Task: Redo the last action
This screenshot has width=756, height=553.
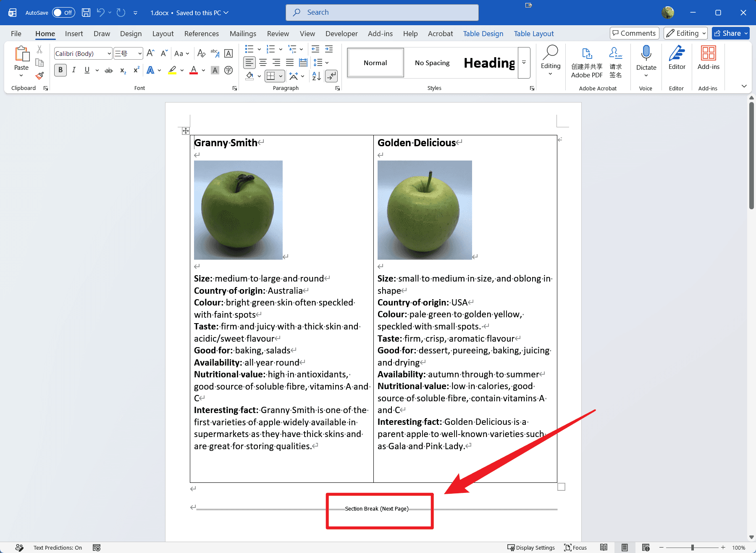Action: (x=121, y=13)
